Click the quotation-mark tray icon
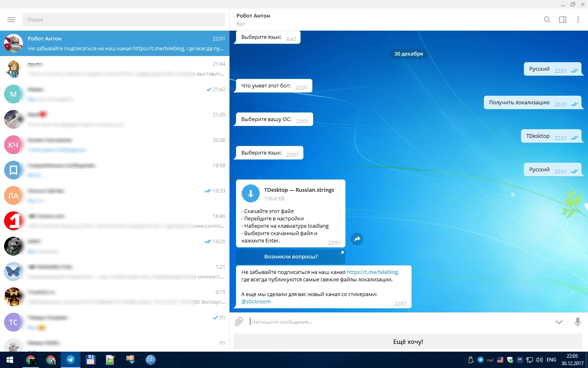Image resolution: width=588 pixels, height=368 pixels. (520, 360)
